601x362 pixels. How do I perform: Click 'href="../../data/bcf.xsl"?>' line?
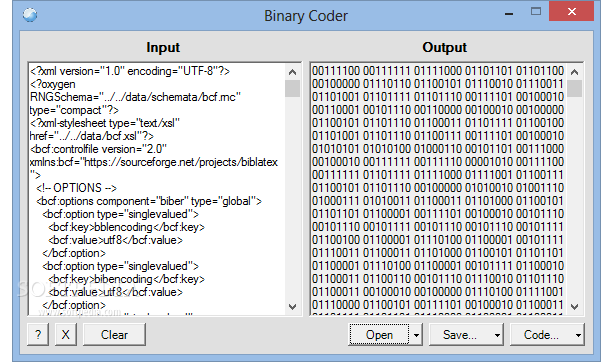92,136
